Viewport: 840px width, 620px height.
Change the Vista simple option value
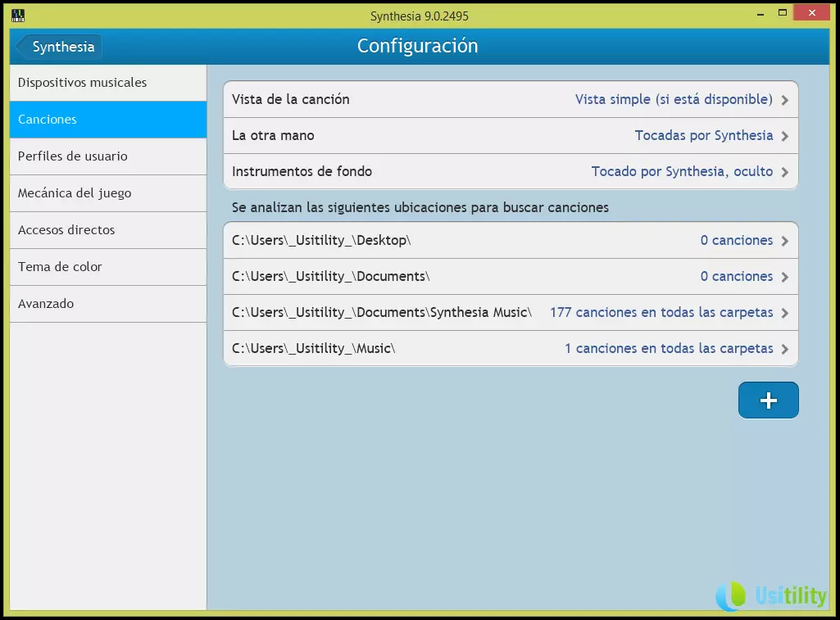673,100
